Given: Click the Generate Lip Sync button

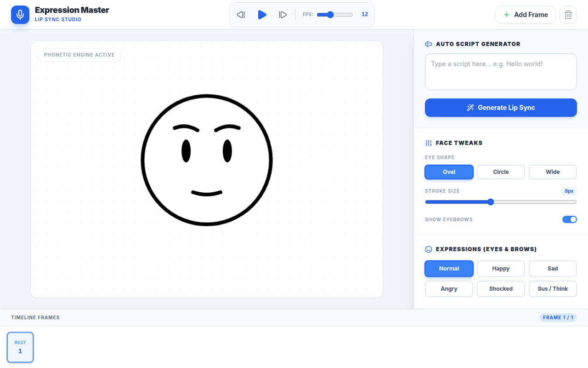Looking at the screenshot, I should coord(501,108).
